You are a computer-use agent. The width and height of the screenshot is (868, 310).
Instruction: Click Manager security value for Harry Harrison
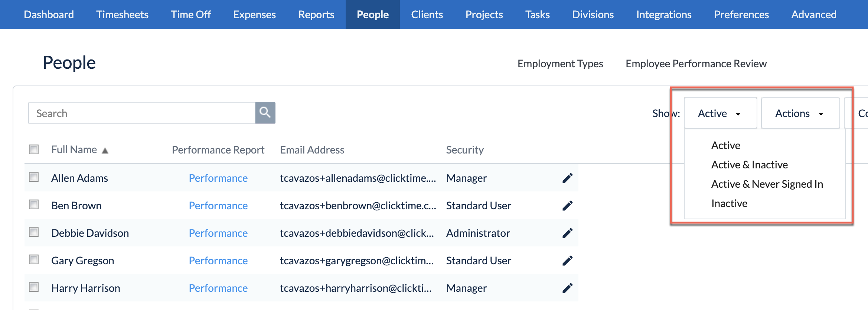coord(466,288)
